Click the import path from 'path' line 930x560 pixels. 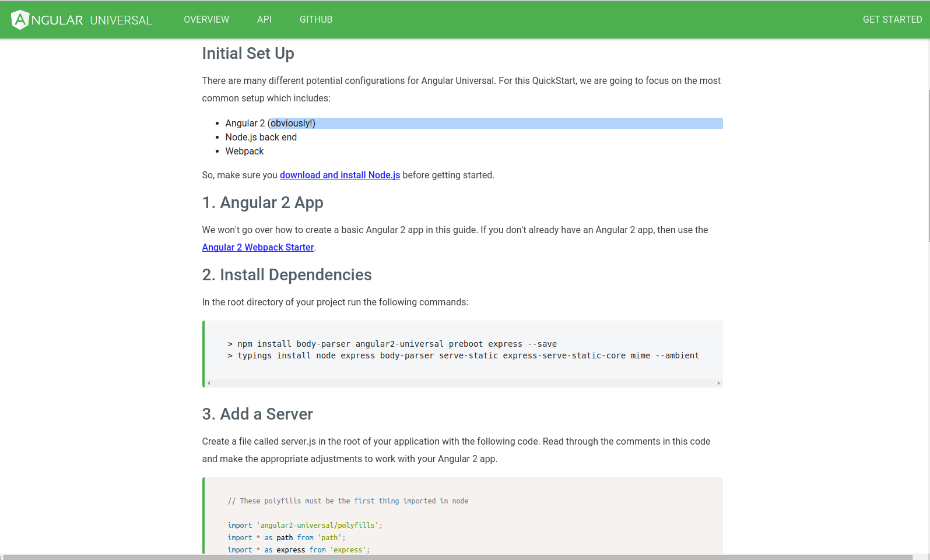(x=286, y=538)
